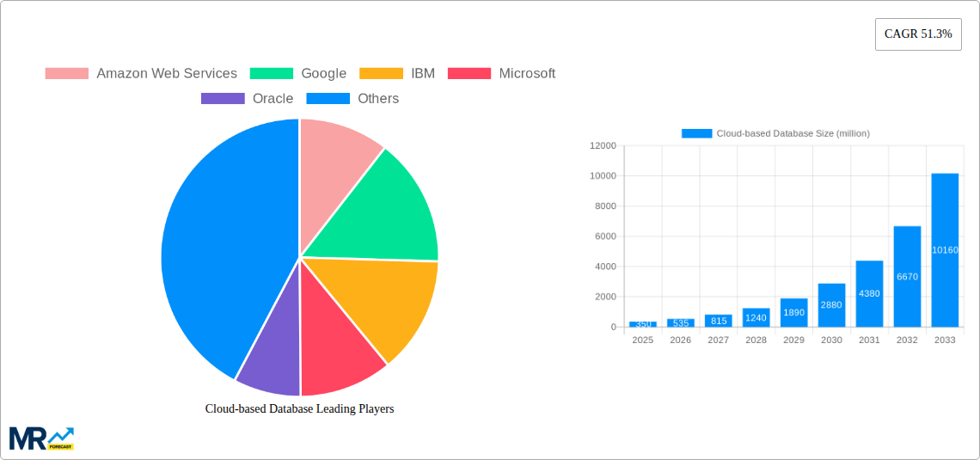Toggle the Microsoft legend label
The height and width of the screenshot is (460, 980).
pos(527,74)
